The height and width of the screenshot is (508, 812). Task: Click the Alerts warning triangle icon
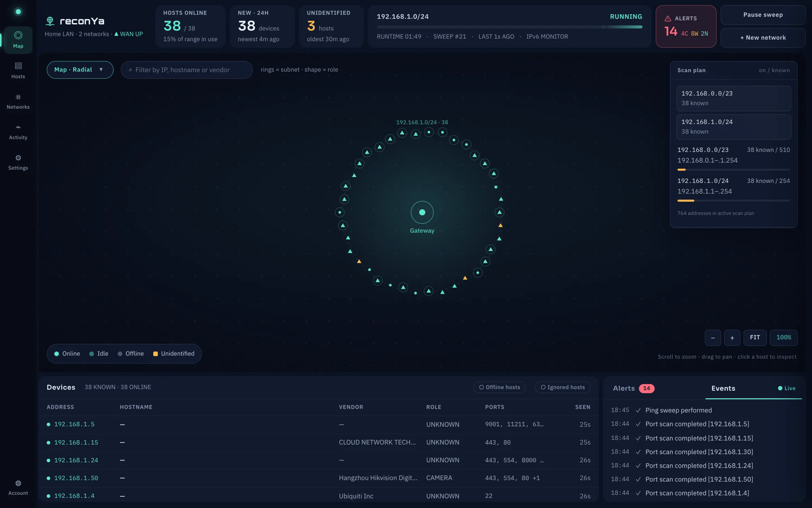pos(668,19)
